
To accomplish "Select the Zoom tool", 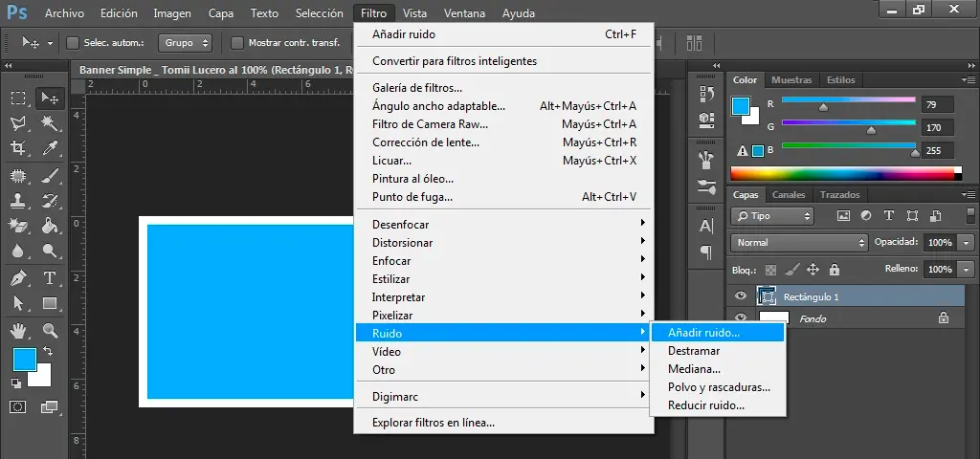I will point(50,330).
